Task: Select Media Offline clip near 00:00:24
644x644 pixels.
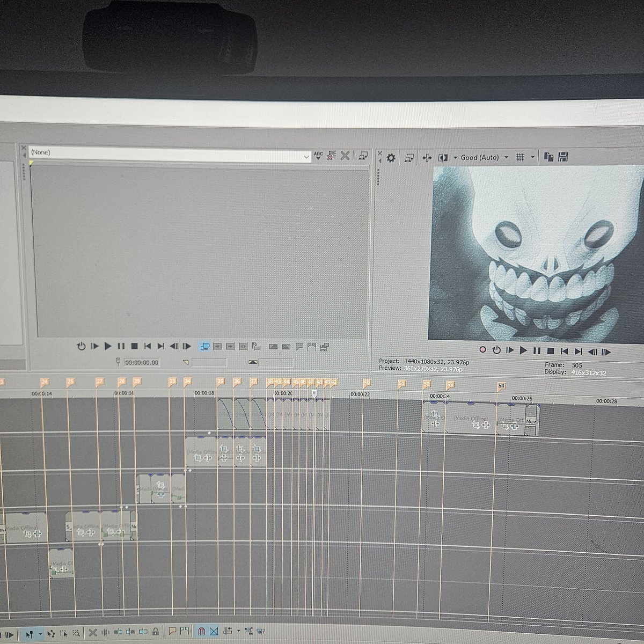Action: tap(471, 419)
